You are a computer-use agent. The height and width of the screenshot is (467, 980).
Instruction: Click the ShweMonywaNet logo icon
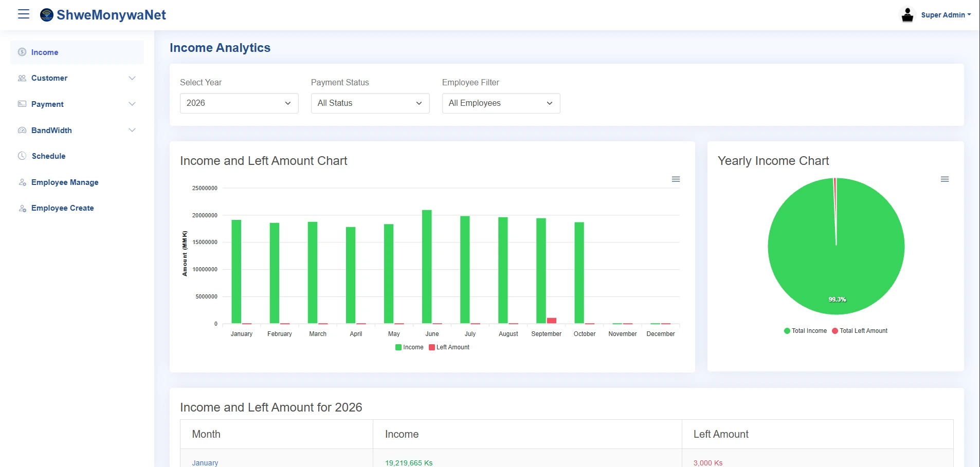point(47,15)
